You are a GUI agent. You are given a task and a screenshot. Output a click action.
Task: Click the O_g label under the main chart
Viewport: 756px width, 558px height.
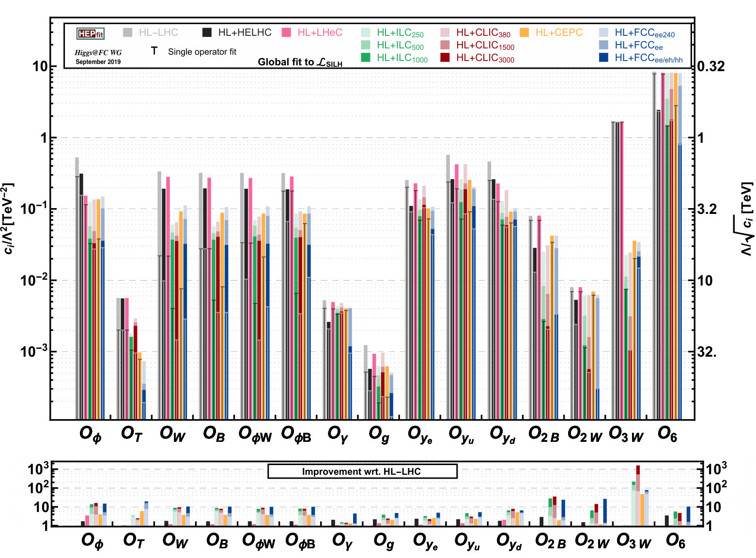point(379,434)
